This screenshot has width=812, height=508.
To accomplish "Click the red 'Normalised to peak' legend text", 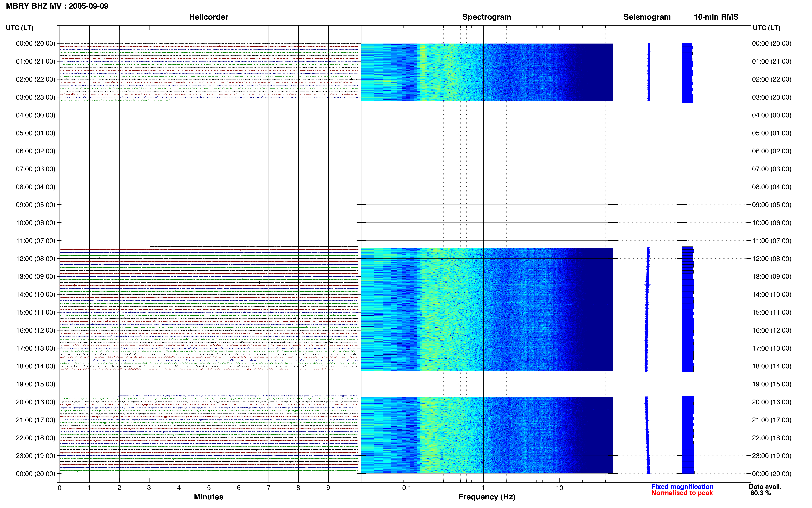I will click(x=682, y=493).
